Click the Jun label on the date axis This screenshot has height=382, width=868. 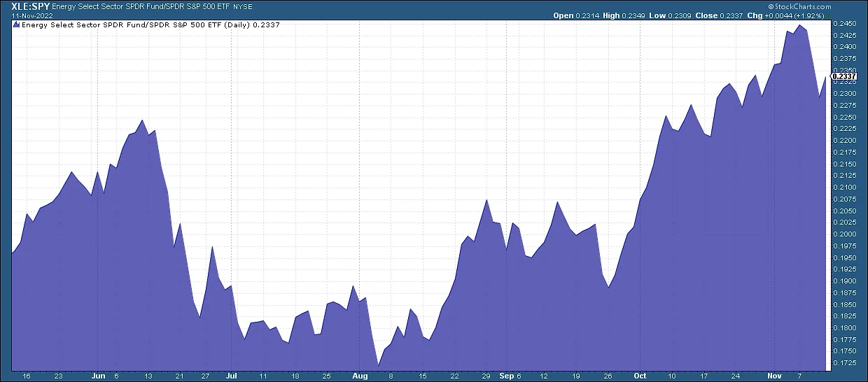click(x=98, y=376)
